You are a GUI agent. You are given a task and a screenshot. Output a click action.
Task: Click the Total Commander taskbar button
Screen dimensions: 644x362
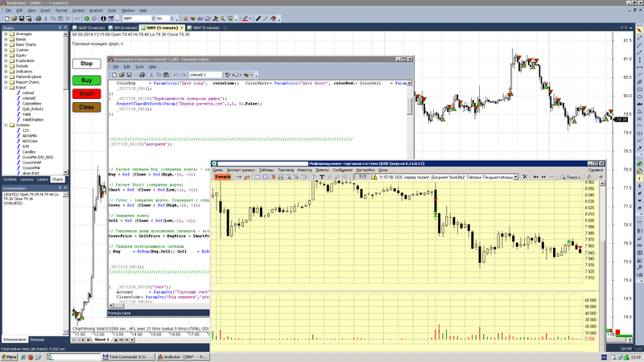(x=128, y=357)
